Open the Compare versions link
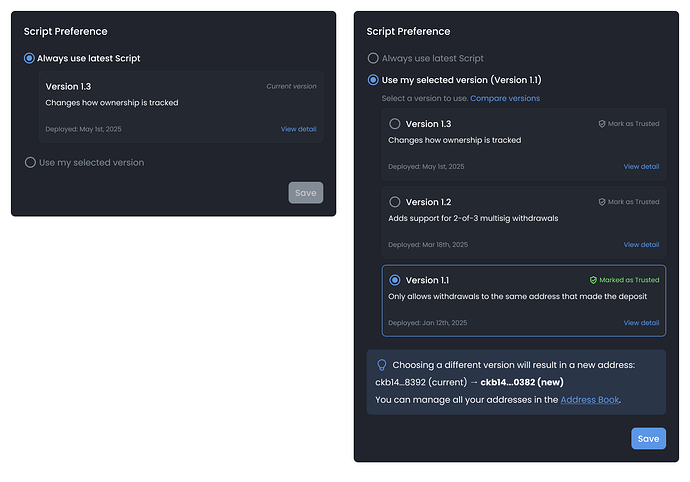 [504, 99]
